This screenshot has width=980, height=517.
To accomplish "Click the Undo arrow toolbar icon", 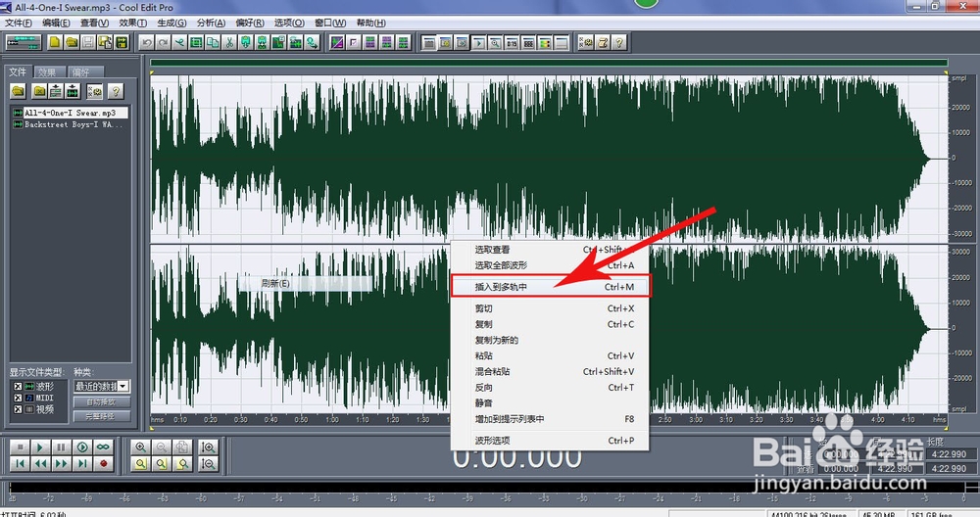I will coord(146,42).
